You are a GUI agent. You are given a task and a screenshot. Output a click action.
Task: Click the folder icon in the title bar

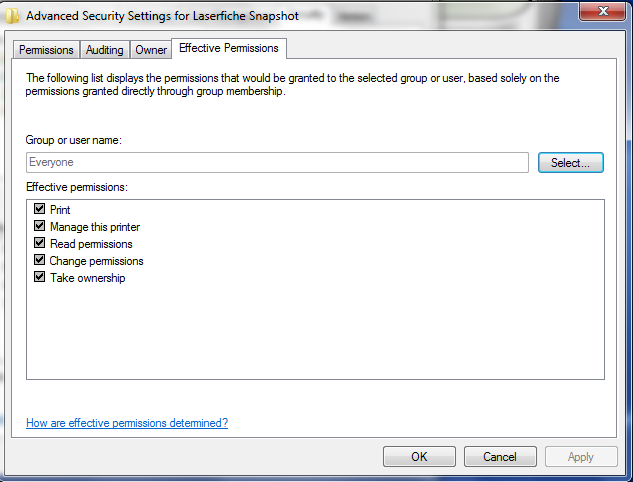pos(12,16)
